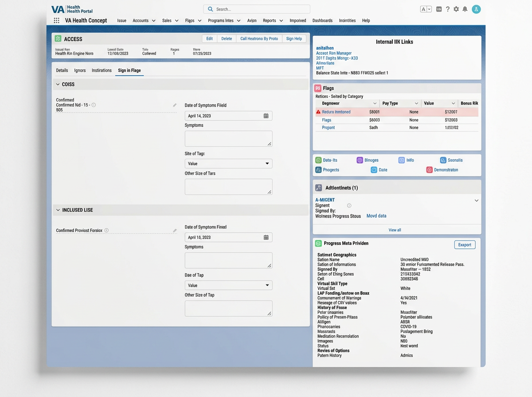532x397 pixels.
Task: Collapse the COISS section
Action: [57, 84]
